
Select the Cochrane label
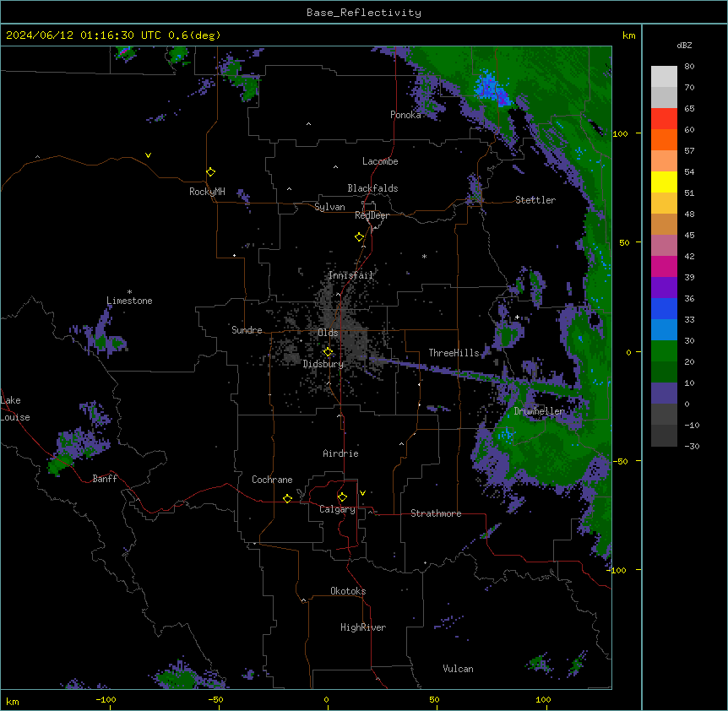coord(272,480)
